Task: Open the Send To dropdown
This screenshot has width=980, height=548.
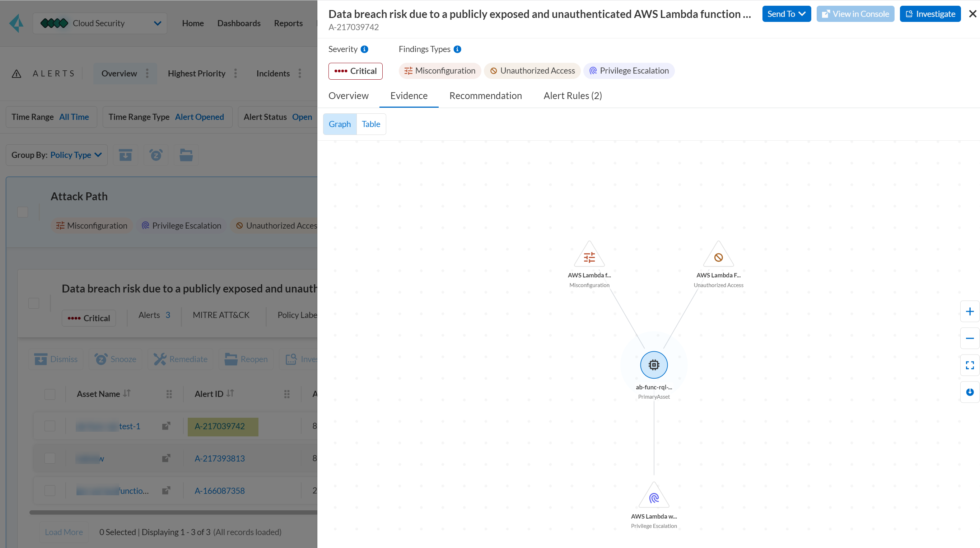Action: click(787, 14)
